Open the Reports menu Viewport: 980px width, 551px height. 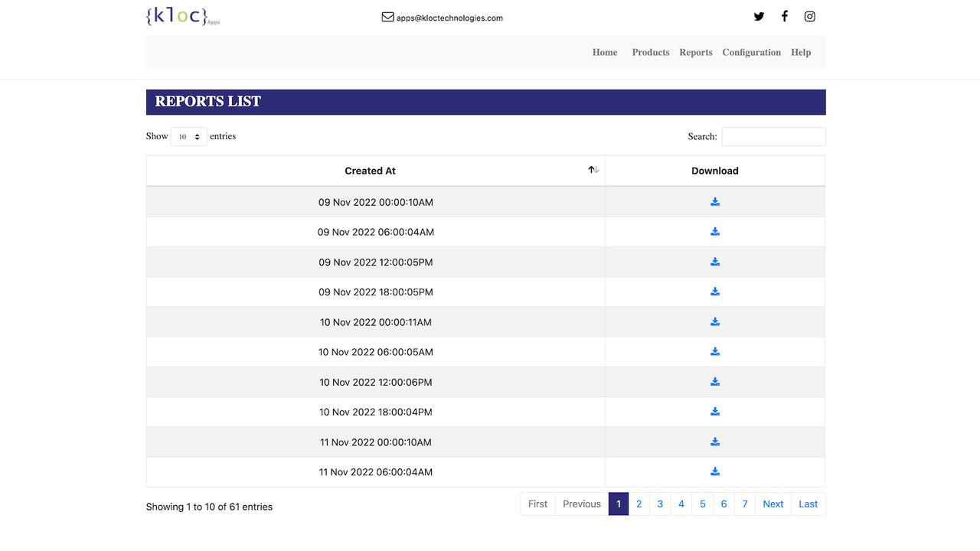click(x=696, y=52)
